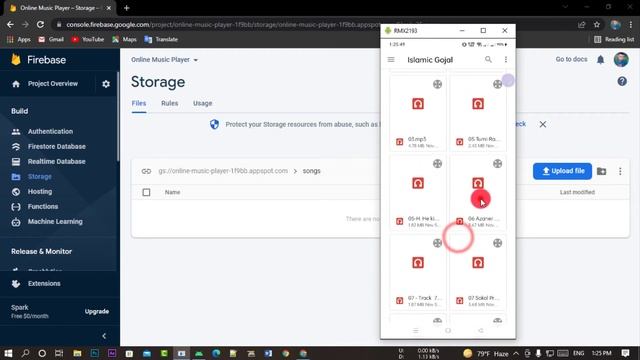Dismiss the Protect your Storage banner
This screenshot has width=640, height=360.
[542, 124]
